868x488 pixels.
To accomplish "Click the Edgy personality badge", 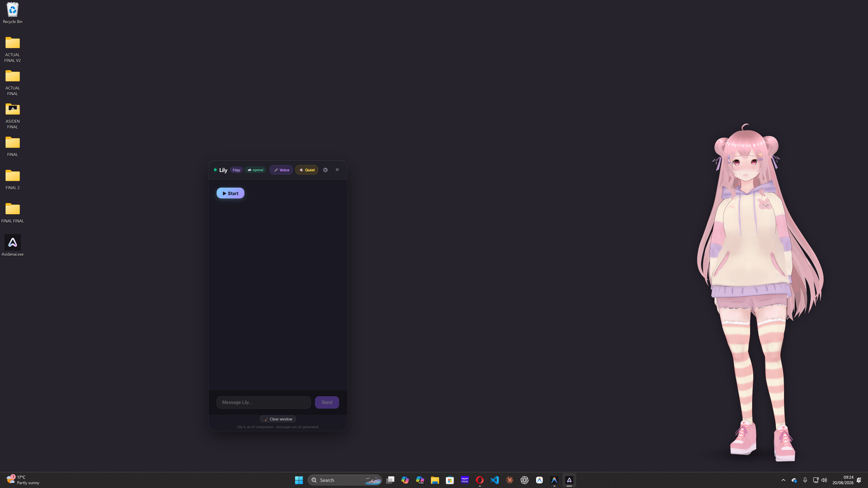I will point(236,170).
